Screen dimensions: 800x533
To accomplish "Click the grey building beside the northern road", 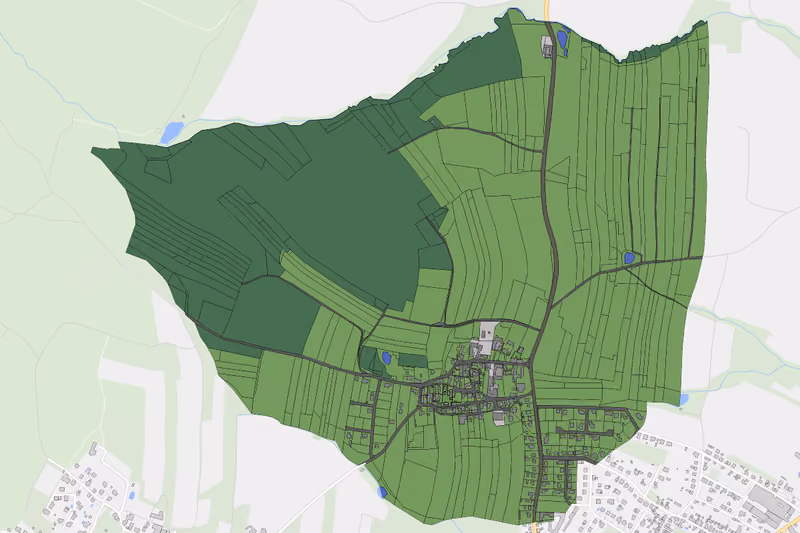I will pyautogui.click(x=547, y=46).
